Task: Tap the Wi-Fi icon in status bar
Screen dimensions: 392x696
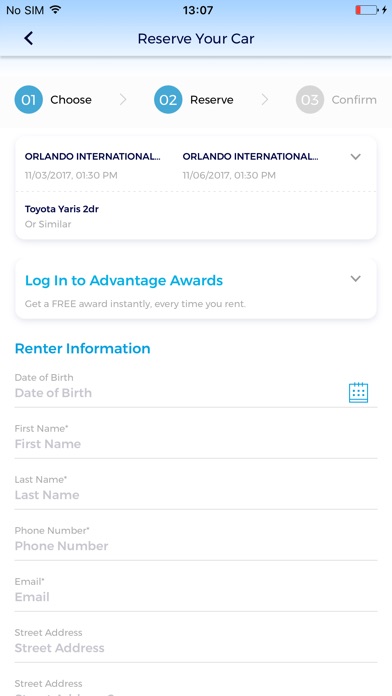Action: click(x=55, y=10)
